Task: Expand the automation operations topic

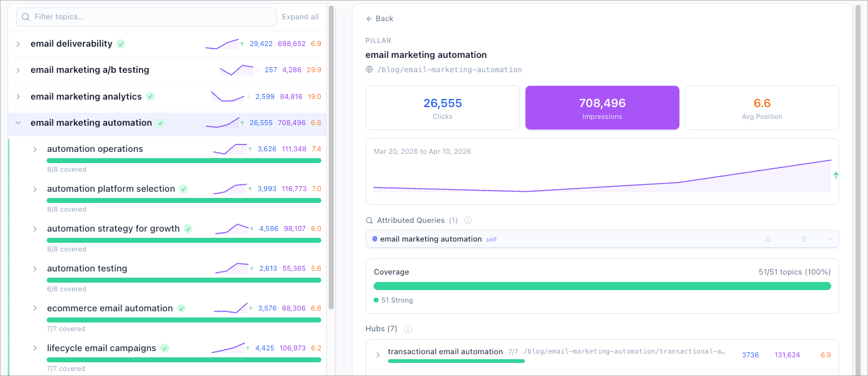Action: (35, 149)
